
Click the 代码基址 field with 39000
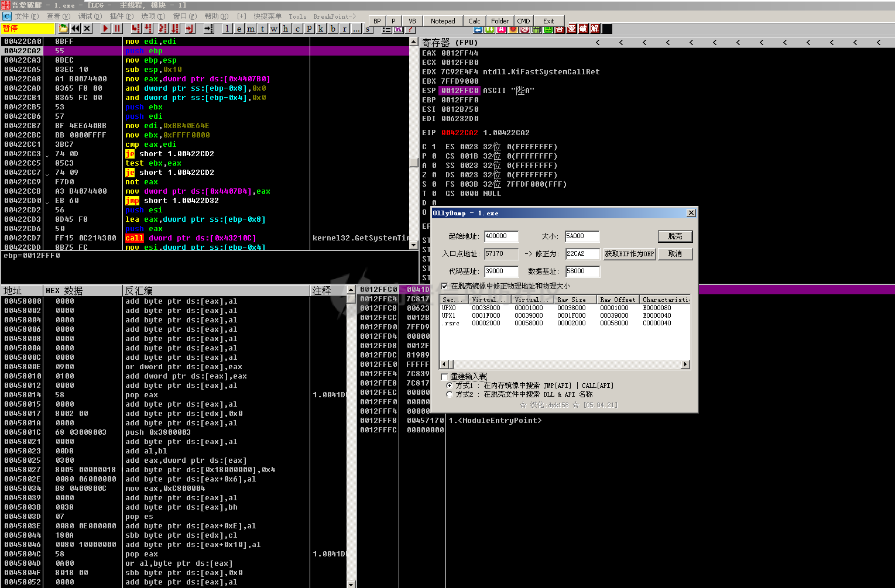tap(502, 271)
